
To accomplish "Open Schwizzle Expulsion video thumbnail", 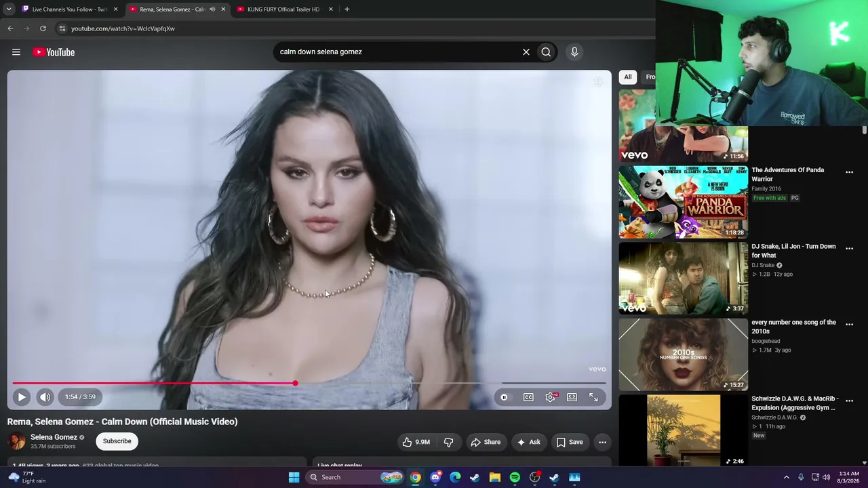I will point(683,430).
